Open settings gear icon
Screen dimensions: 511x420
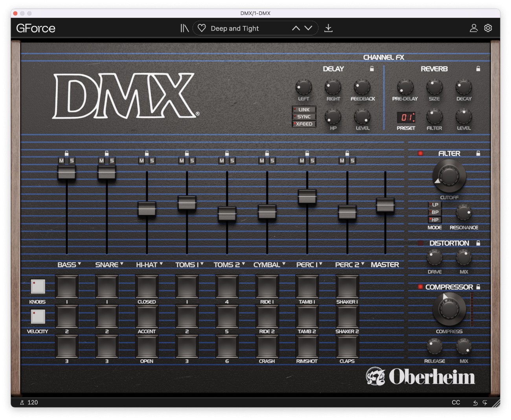tap(488, 28)
